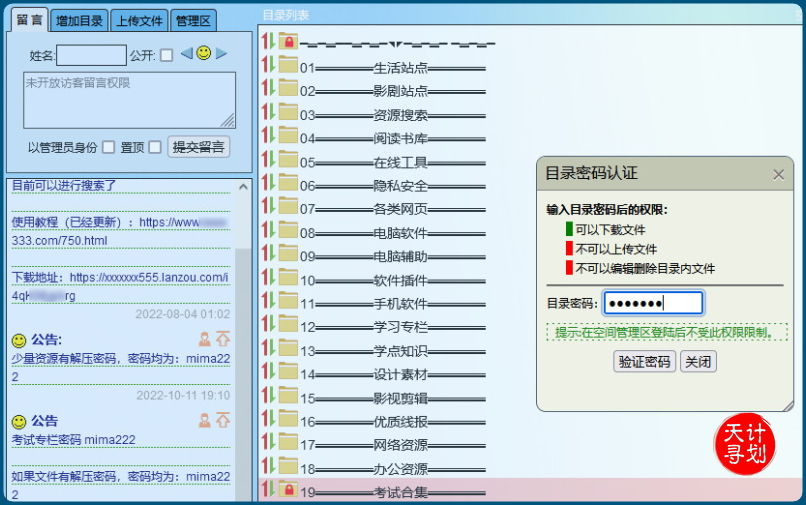
Task: Open the 管理区 tab
Action: [x=193, y=21]
